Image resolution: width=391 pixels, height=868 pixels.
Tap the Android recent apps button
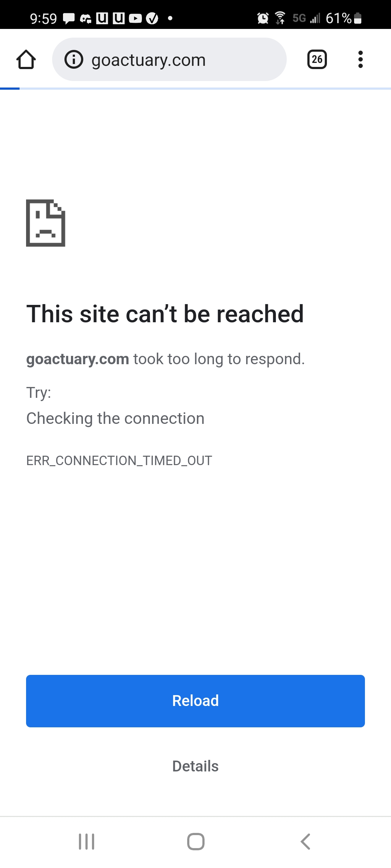tap(87, 842)
